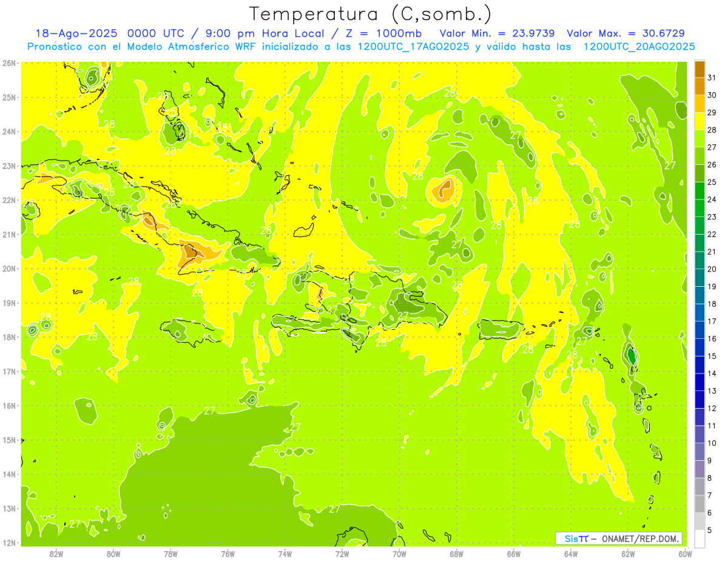This screenshot has height=562, width=728.
Task: Click the "16N" latitude label
Action: [8, 406]
